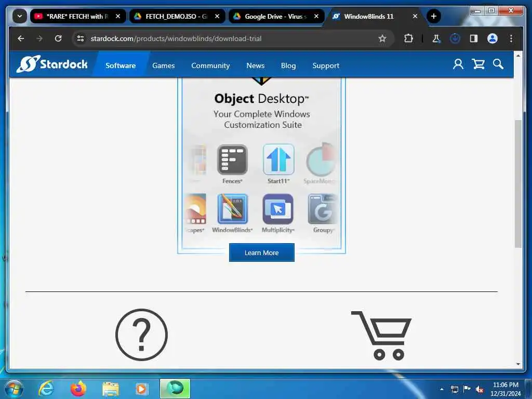The width and height of the screenshot is (532, 399).
Task: Launch Firefox from taskbar
Action: [78, 389]
